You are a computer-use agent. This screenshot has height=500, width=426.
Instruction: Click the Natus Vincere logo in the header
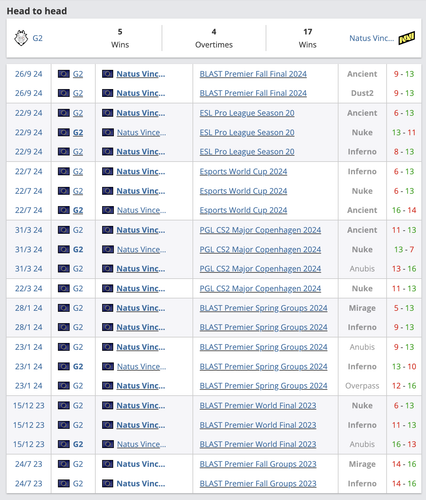coord(407,38)
